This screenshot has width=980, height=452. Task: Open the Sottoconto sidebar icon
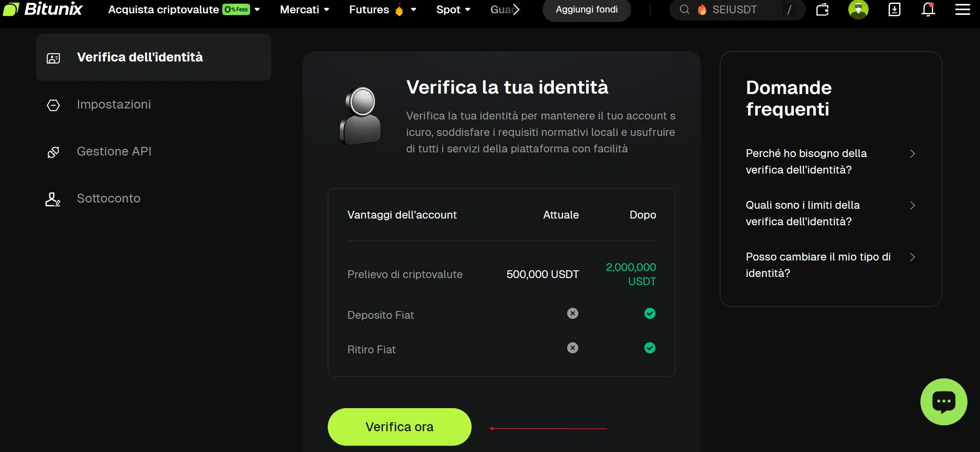tap(53, 199)
